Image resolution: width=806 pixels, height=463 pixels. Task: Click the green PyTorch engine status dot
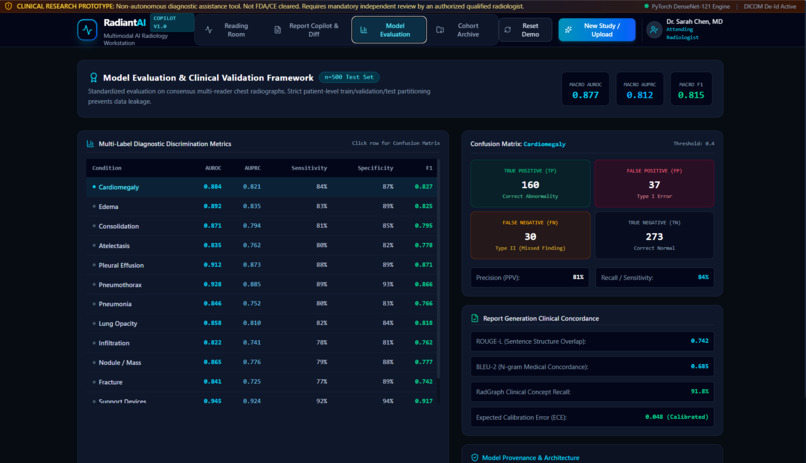[x=646, y=6]
